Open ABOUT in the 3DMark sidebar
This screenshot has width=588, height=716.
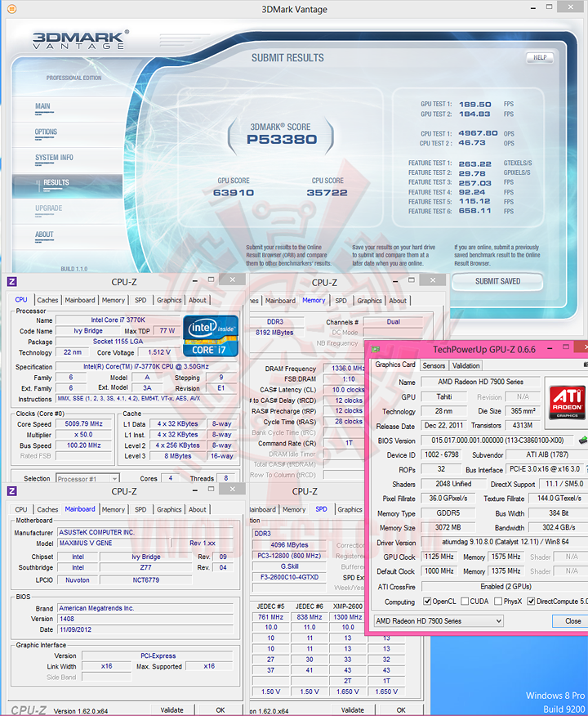(x=44, y=235)
